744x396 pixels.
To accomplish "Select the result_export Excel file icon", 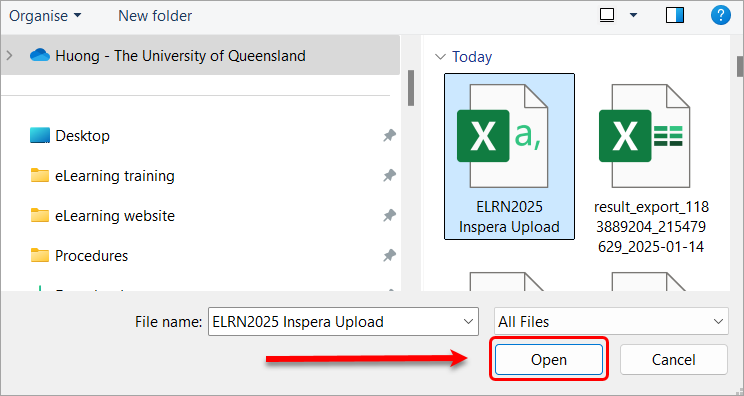I will click(x=644, y=136).
